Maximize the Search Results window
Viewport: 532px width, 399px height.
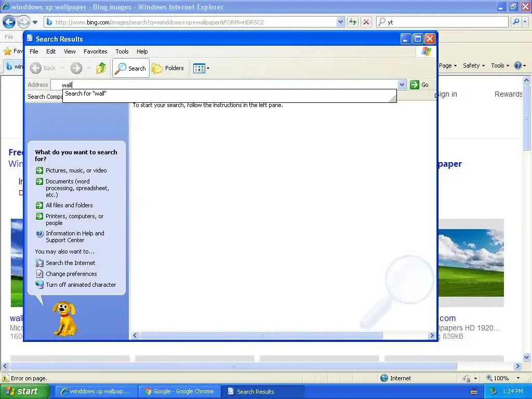(418, 39)
